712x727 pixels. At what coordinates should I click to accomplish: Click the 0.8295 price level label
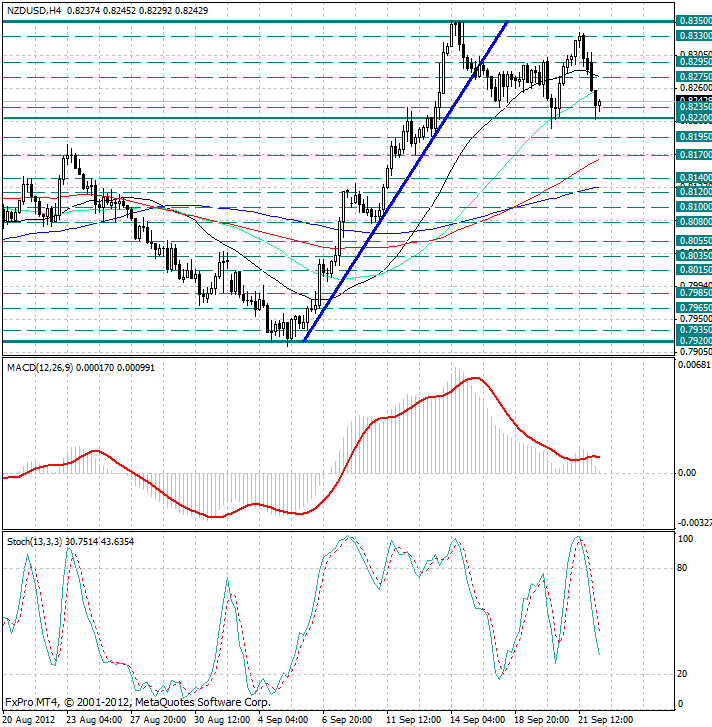click(694, 62)
